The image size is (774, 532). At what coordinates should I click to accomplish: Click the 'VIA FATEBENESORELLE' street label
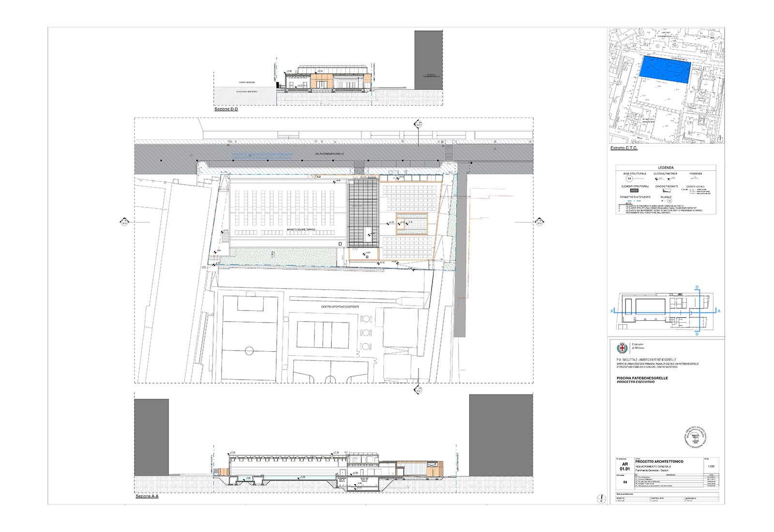click(x=329, y=154)
